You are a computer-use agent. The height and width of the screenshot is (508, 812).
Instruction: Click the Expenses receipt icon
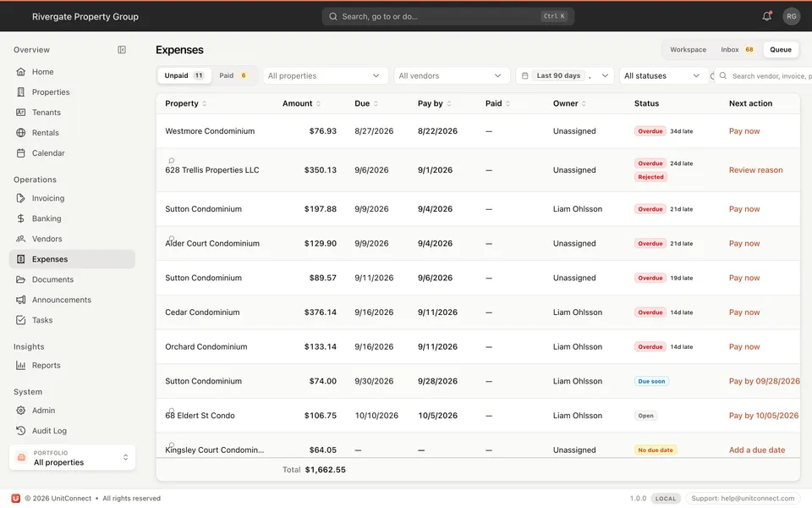click(x=20, y=259)
